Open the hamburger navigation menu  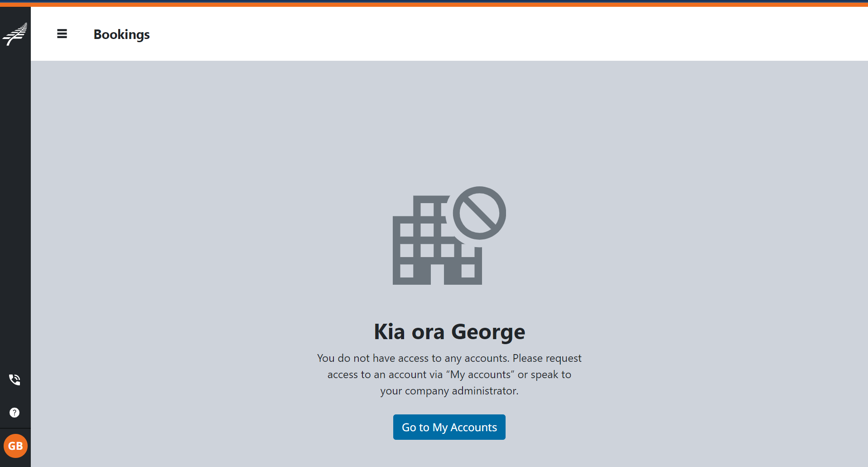pyautogui.click(x=62, y=34)
